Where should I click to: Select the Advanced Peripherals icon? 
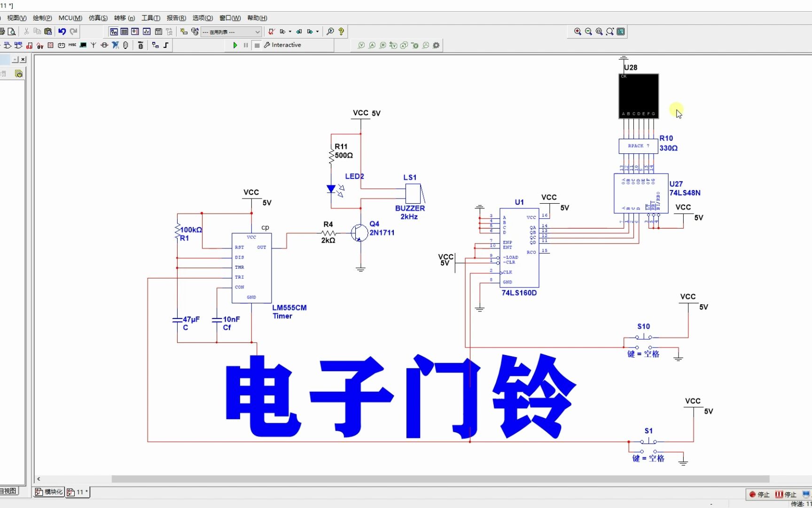coord(83,45)
